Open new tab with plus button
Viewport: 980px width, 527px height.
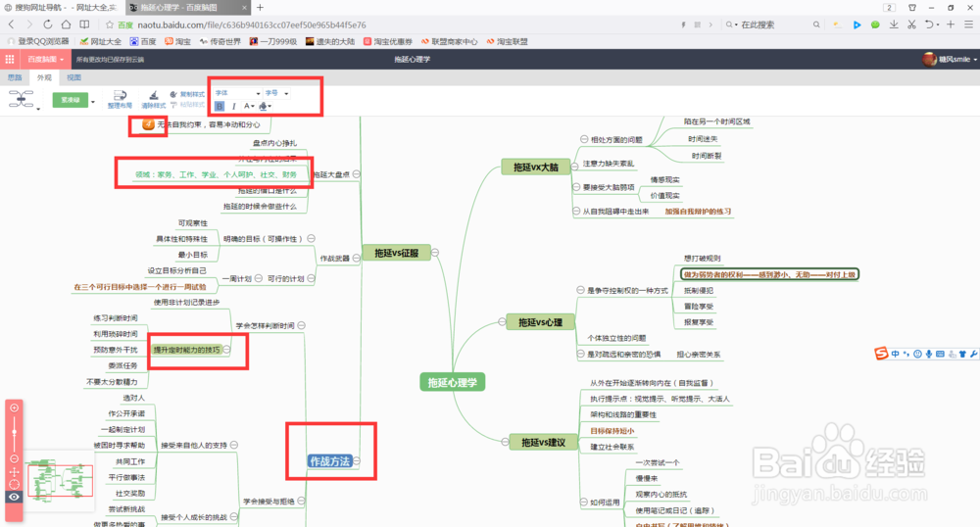pyautogui.click(x=260, y=8)
